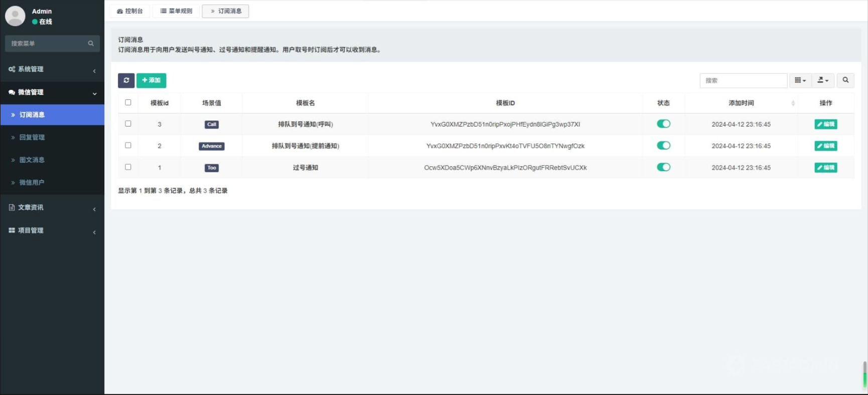Image resolution: width=868 pixels, height=395 pixels.
Task: Click edit button for 排队到号通知(呼叫) row
Action: click(x=825, y=124)
